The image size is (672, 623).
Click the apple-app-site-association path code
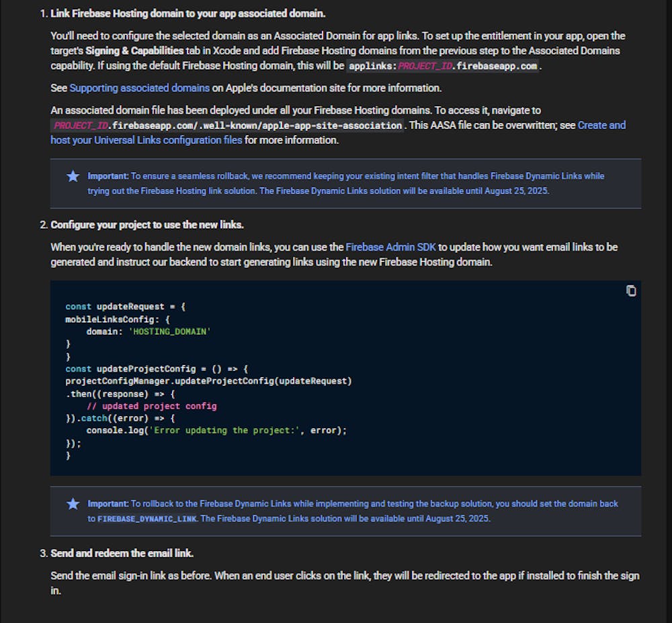point(227,126)
